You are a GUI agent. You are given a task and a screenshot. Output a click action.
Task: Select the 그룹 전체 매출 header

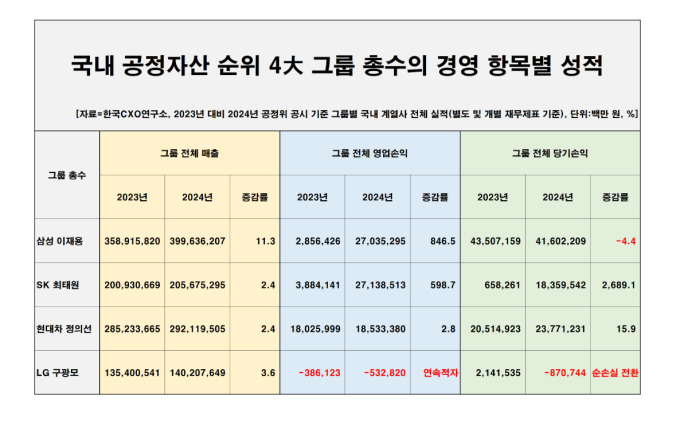[x=190, y=153]
